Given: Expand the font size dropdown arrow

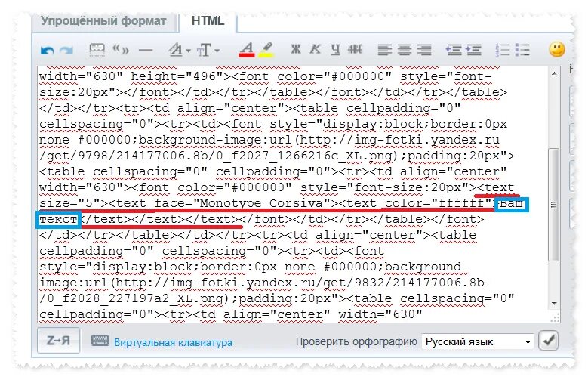Looking at the screenshot, I should 217,51.
